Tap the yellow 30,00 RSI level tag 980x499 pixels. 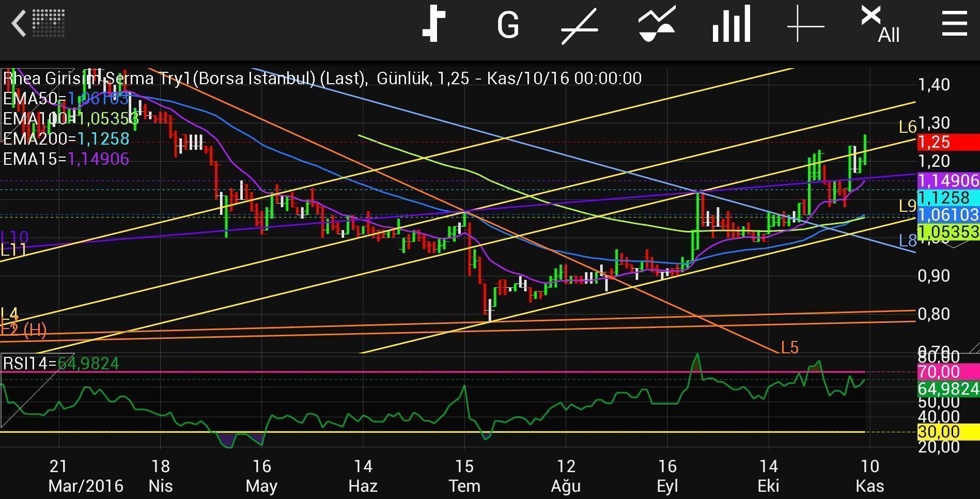point(948,432)
